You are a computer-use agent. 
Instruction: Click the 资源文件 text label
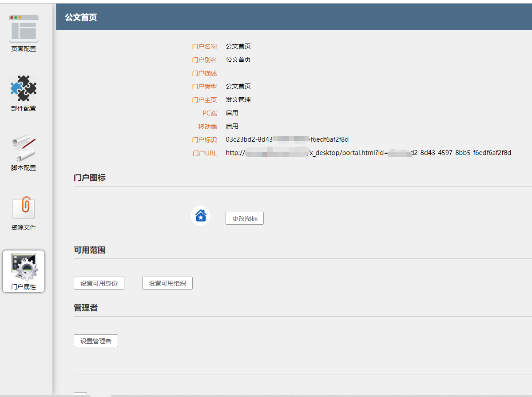point(24,227)
